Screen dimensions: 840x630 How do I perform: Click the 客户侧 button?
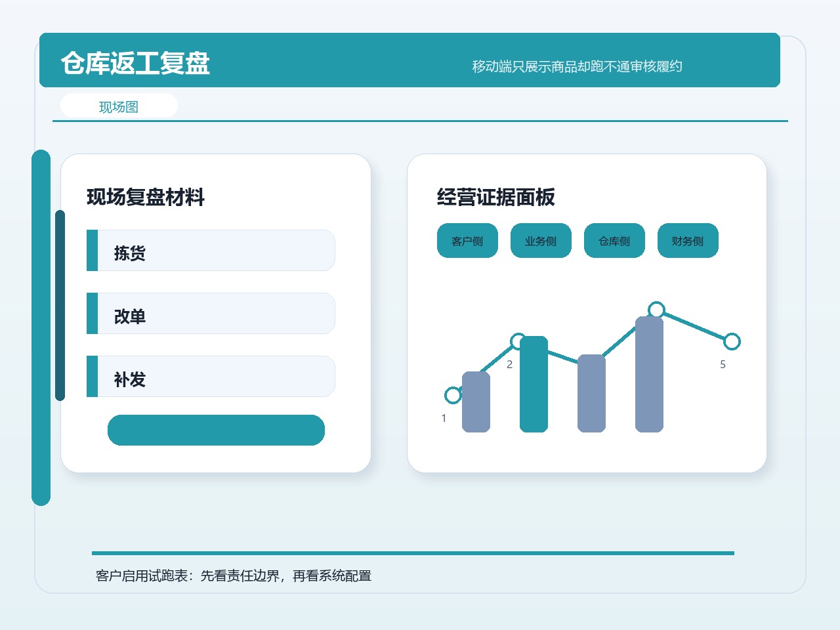pyautogui.click(x=467, y=241)
